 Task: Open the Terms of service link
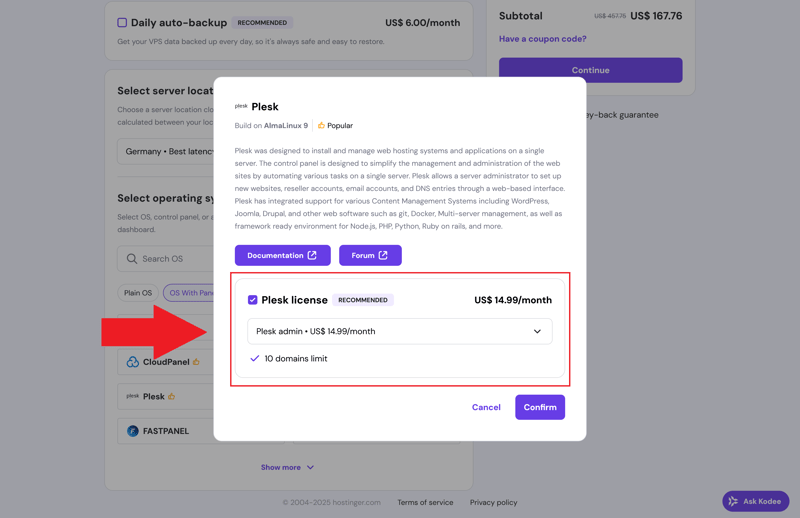[425, 502]
